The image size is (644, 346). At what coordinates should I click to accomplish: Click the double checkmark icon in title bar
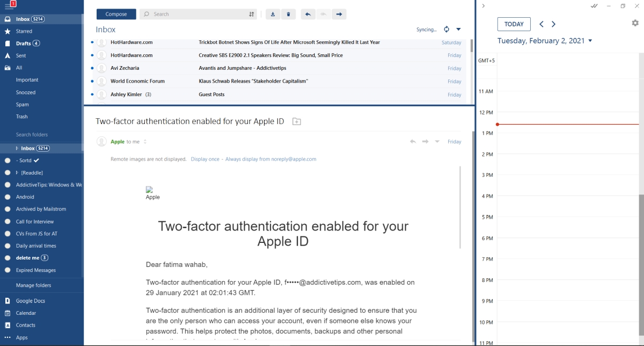tap(594, 6)
